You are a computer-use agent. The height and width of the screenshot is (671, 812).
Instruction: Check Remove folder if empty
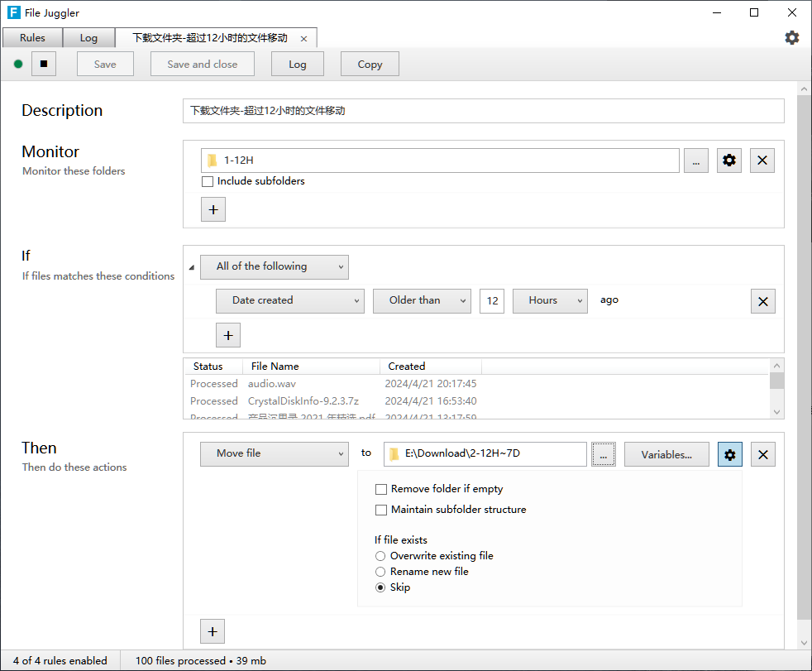coord(381,489)
